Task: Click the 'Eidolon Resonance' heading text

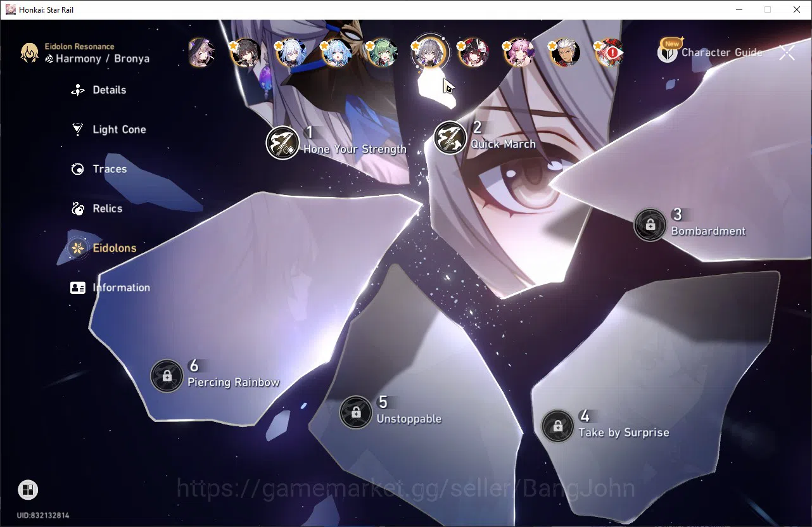Action: 79,47
